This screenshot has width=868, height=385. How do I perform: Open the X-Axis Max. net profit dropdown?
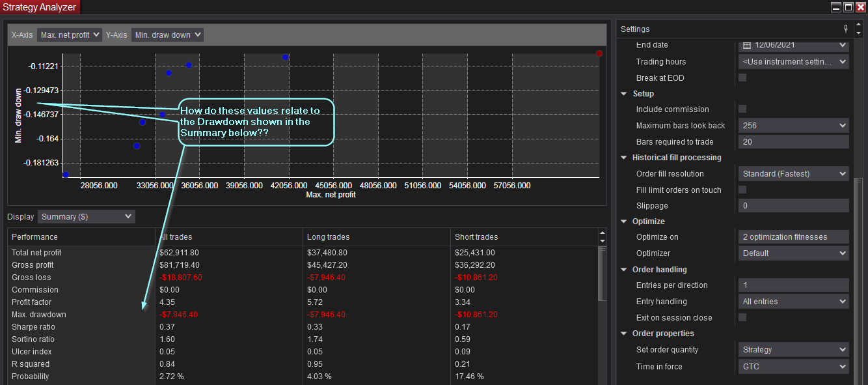pos(69,35)
